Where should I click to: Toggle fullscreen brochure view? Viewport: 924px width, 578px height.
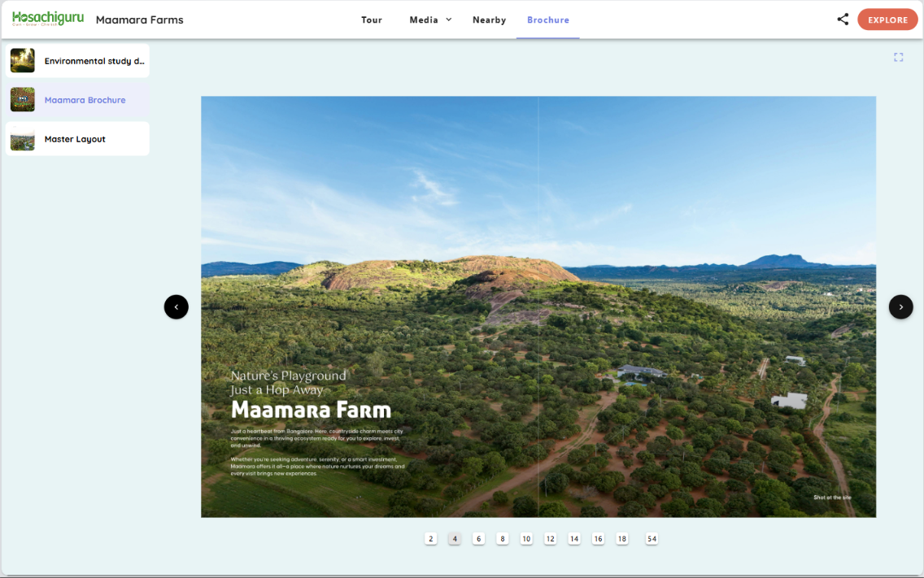point(898,57)
